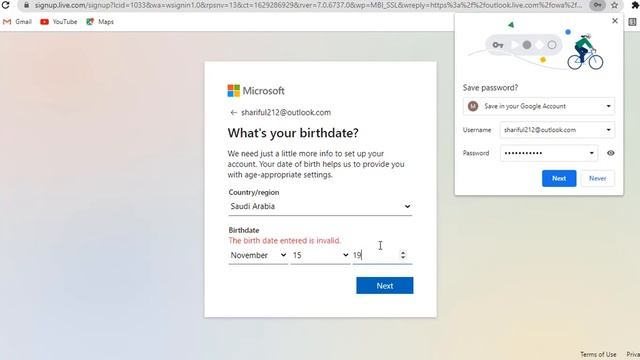Open the extensions puzzle icon

point(635,5)
